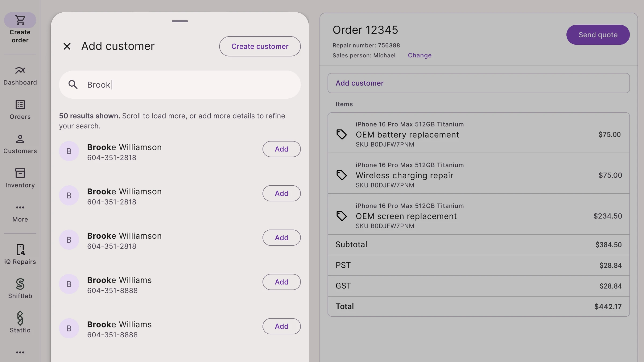The width and height of the screenshot is (644, 362).
Task: Select Wireless charging repair item row
Action: (478, 173)
